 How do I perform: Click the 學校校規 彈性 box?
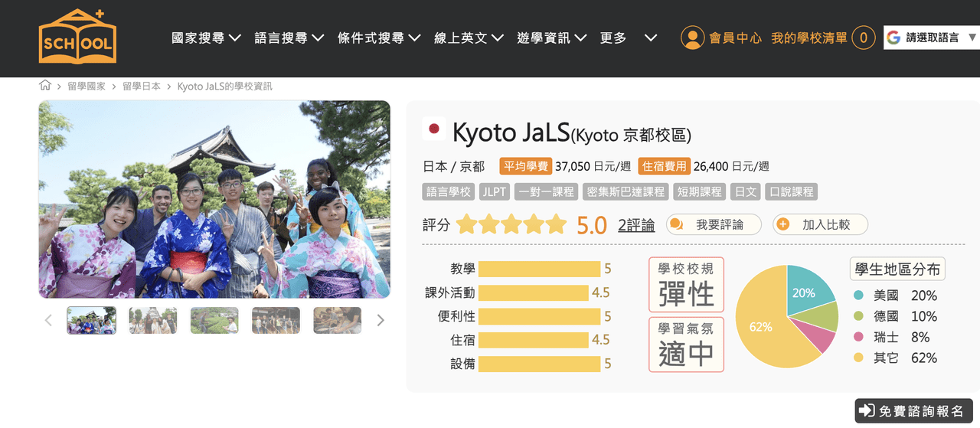point(686,285)
